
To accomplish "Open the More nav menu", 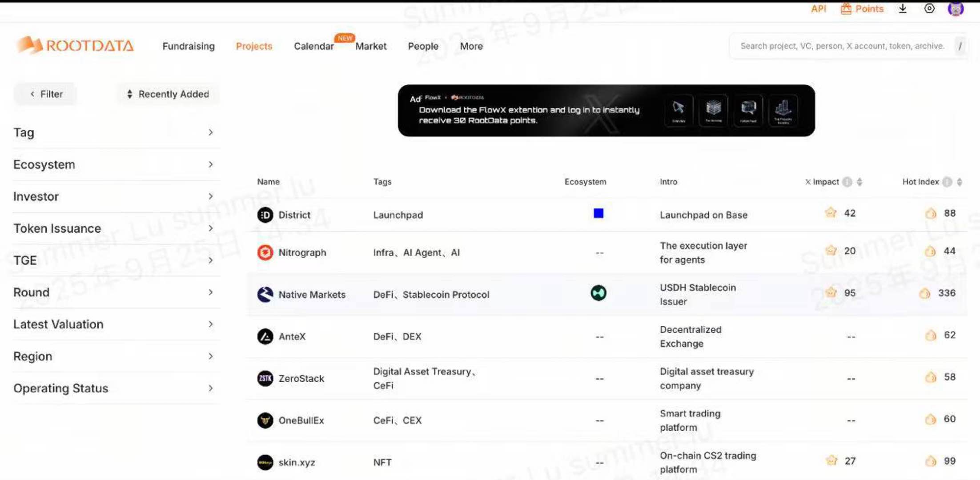I will coord(471,46).
